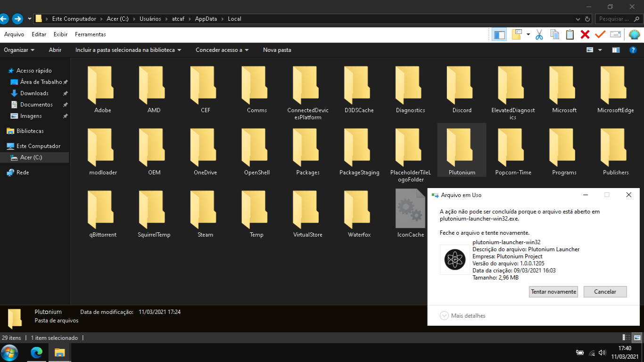
Task: Select Acesso rápido in the navigation pane
Action: (x=34, y=71)
